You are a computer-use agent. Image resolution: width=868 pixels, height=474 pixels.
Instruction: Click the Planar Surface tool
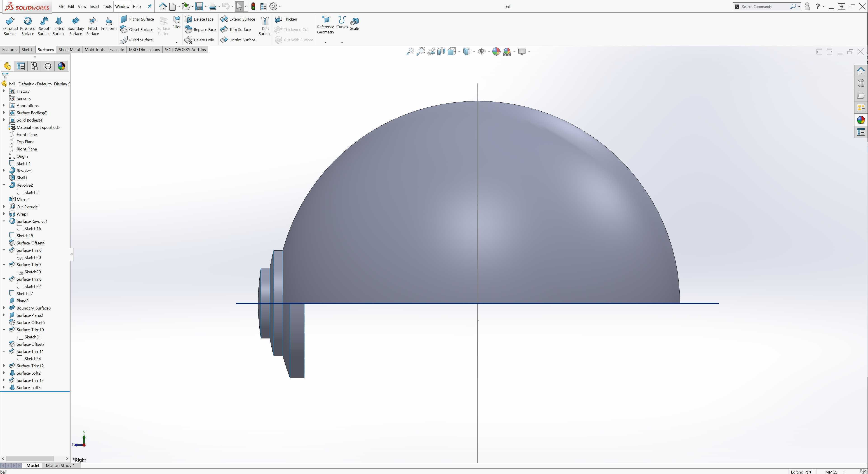coord(137,19)
